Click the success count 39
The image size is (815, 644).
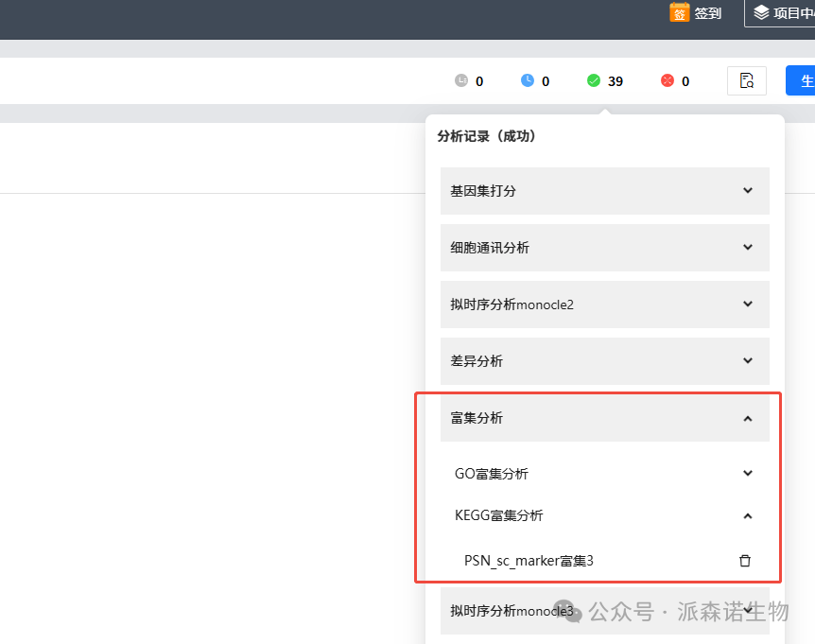[x=616, y=81]
